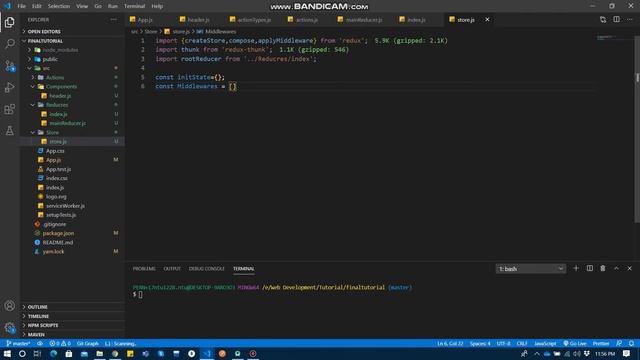Expand the Open Editors section
Viewport: 640px width, 360px height.
(x=73, y=31)
